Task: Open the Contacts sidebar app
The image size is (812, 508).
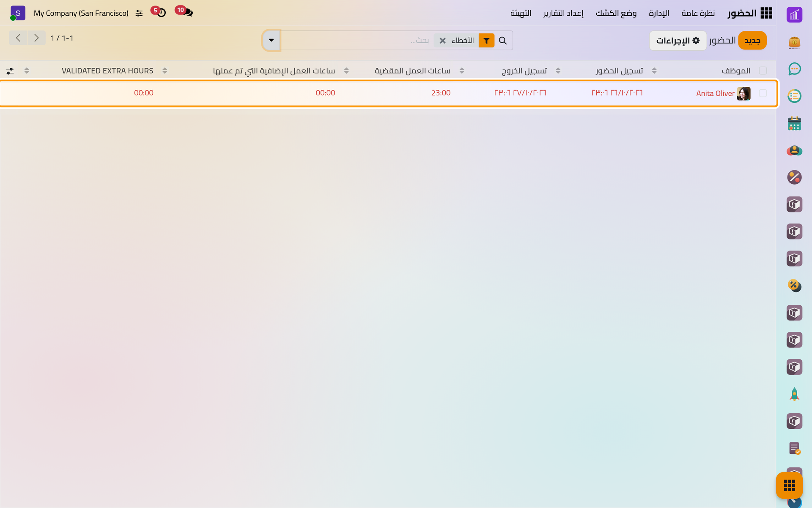Action: (794, 150)
